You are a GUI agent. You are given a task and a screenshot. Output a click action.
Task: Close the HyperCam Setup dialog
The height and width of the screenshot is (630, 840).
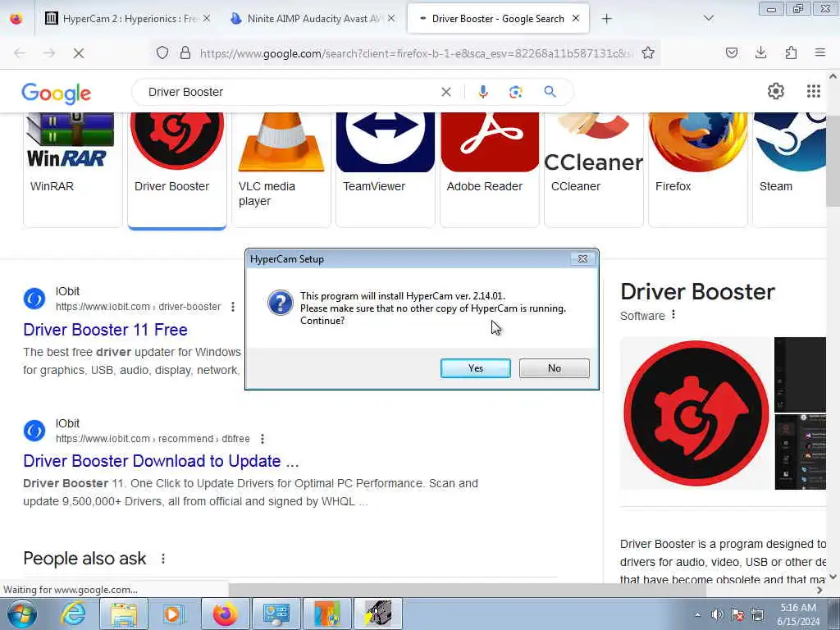[582, 258]
